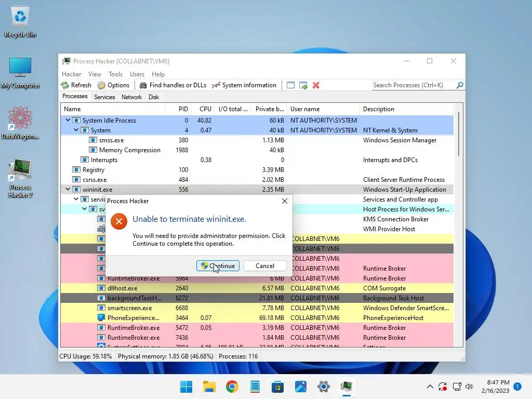This screenshot has width=532, height=399.
Task: Click Cancel in the Process Hacker dialog
Action: point(265,265)
